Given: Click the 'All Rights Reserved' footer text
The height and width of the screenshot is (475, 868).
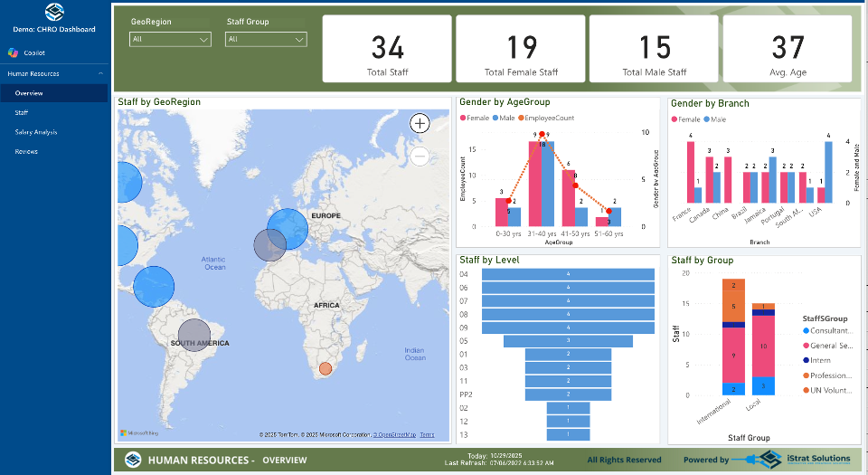Looking at the screenshot, I should tap(625, 460).
